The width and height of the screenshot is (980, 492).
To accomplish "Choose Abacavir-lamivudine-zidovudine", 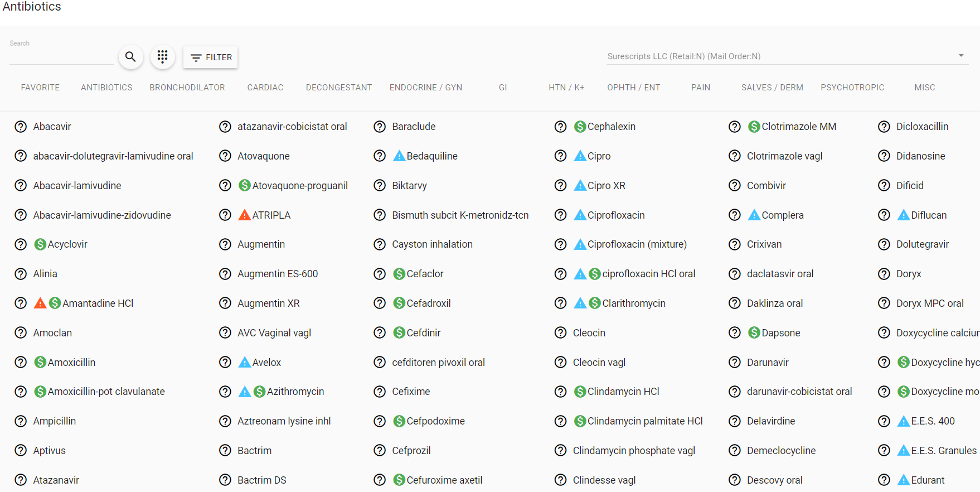I will pos(102,215).
